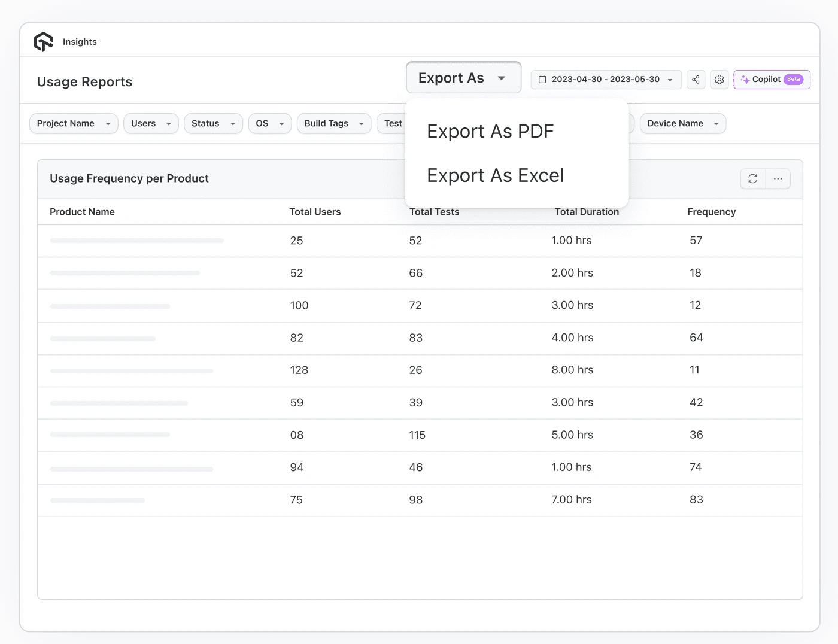Launch Copilot Beta assistant

click(772, 79)
